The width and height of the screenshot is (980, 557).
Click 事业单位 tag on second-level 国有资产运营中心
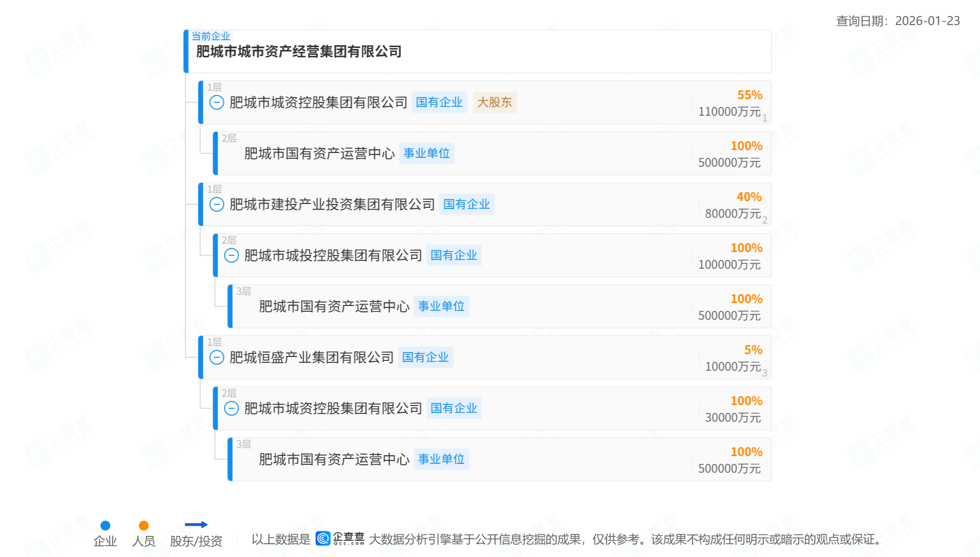pyautogui.click(x=426, y=153)
